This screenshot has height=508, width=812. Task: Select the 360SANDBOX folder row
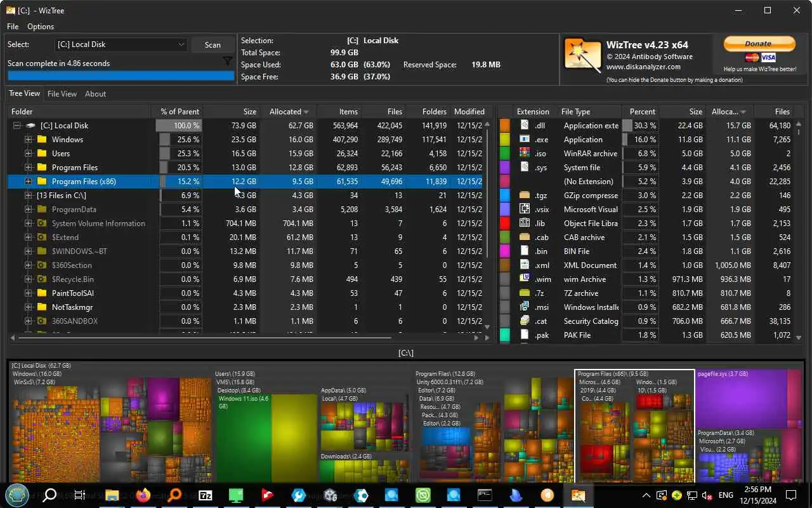coord(244,321)
